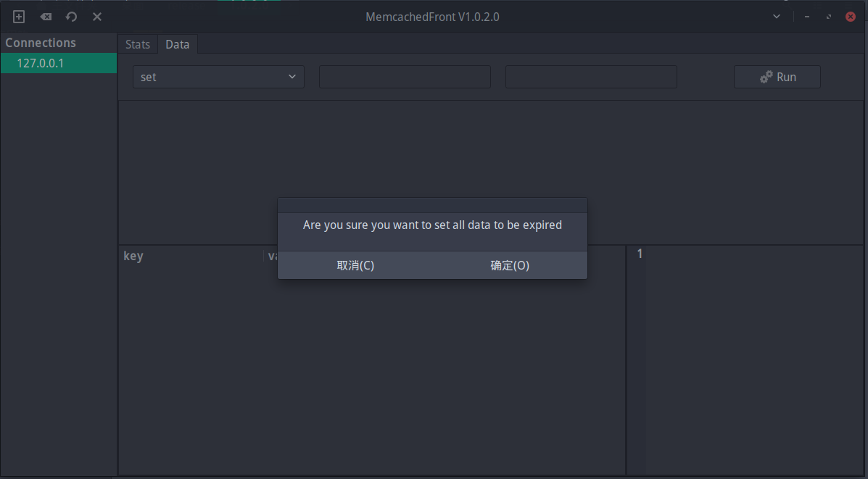Open the 'set' command dropdown
868x479 pixels.
pyautogui.click(x=218, y=77)
